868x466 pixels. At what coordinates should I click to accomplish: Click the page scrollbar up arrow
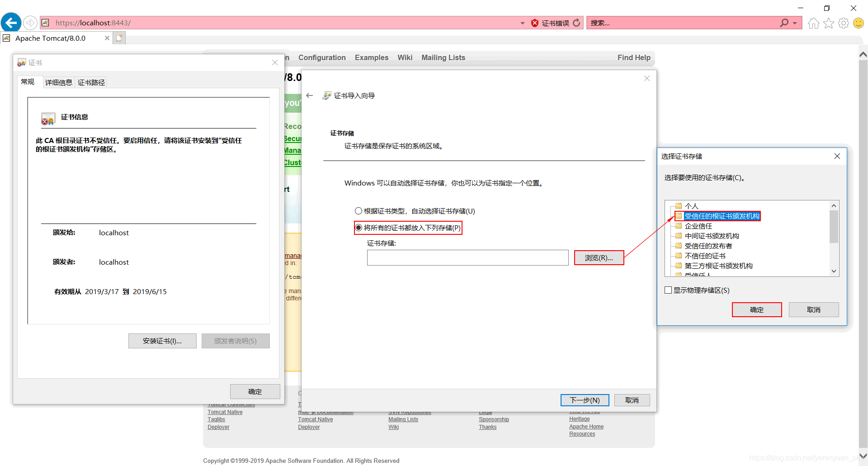(863, 54)
